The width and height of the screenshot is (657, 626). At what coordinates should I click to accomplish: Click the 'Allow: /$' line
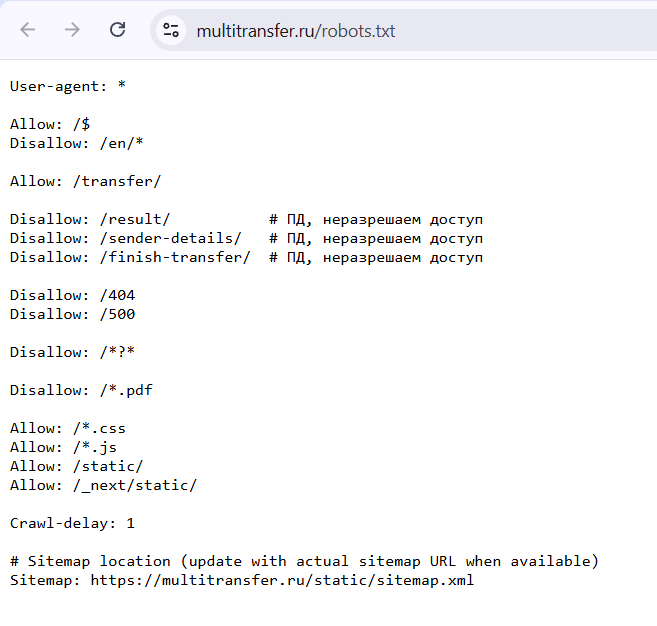tap(50, 124)
